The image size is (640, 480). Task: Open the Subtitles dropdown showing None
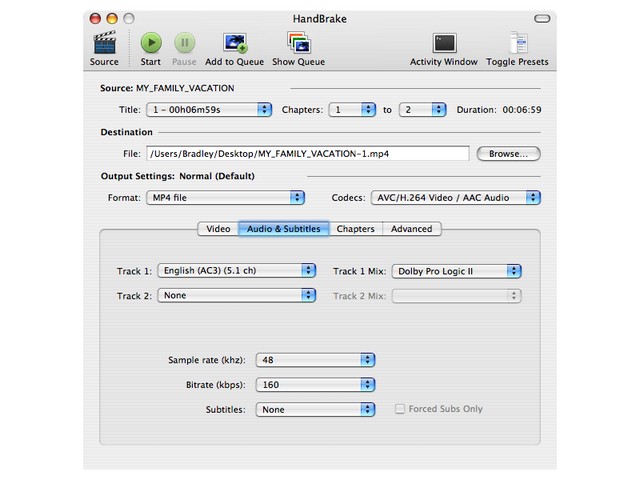click(x=315, y=409)
